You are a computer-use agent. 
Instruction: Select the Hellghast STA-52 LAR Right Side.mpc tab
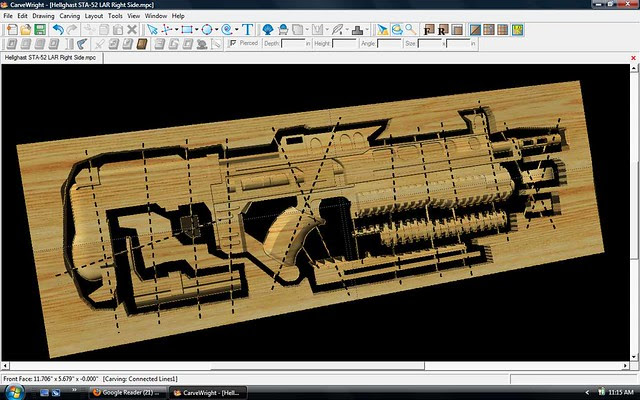pyautogui.click(x=51, y=58)
